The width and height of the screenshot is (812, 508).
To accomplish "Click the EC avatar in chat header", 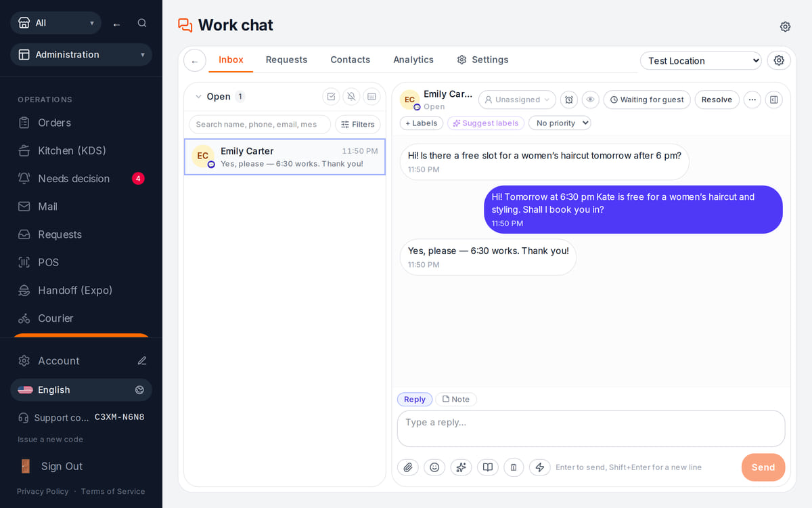I will coord(409,100).
